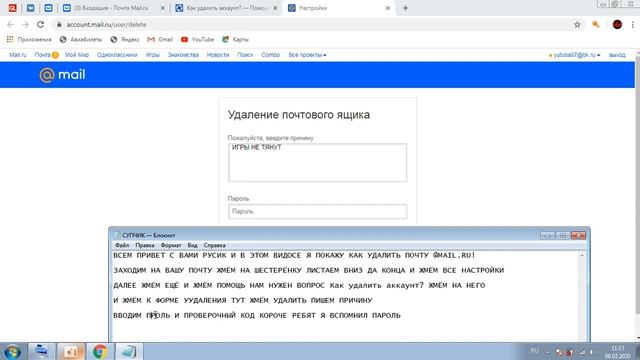Click the browser back arrow
640x360 pixels.
tap(10, 24)
